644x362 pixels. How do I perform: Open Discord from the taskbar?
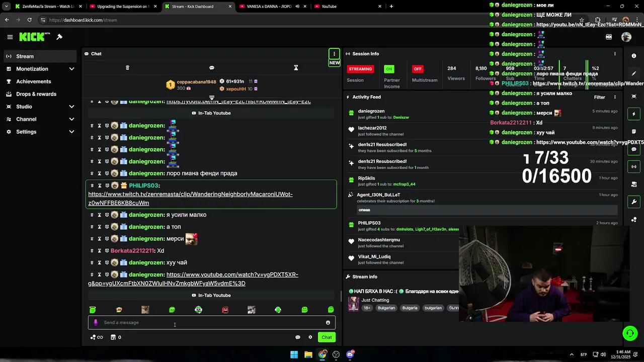click(350, 354)
